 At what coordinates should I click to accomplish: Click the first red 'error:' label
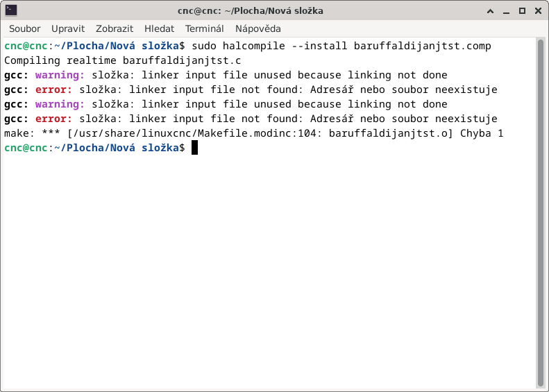pyautogui.click(x=53, y=90)
